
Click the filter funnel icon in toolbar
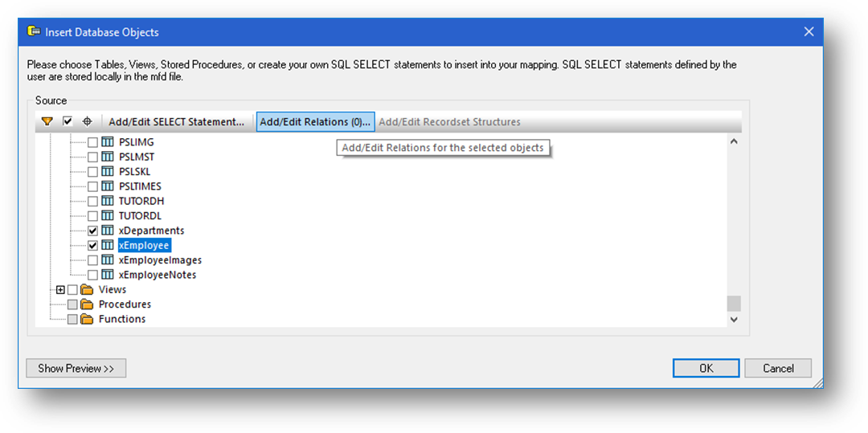coord(47,121)
